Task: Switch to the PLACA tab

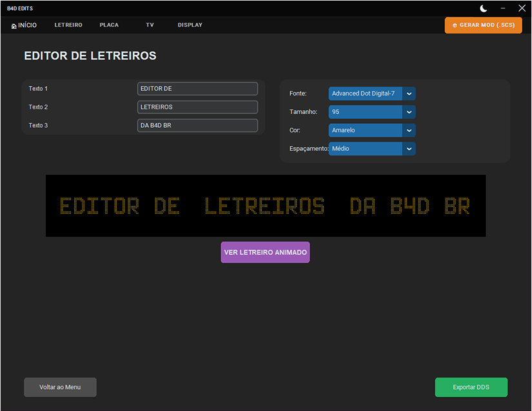Action: click(x=109, y=25)
